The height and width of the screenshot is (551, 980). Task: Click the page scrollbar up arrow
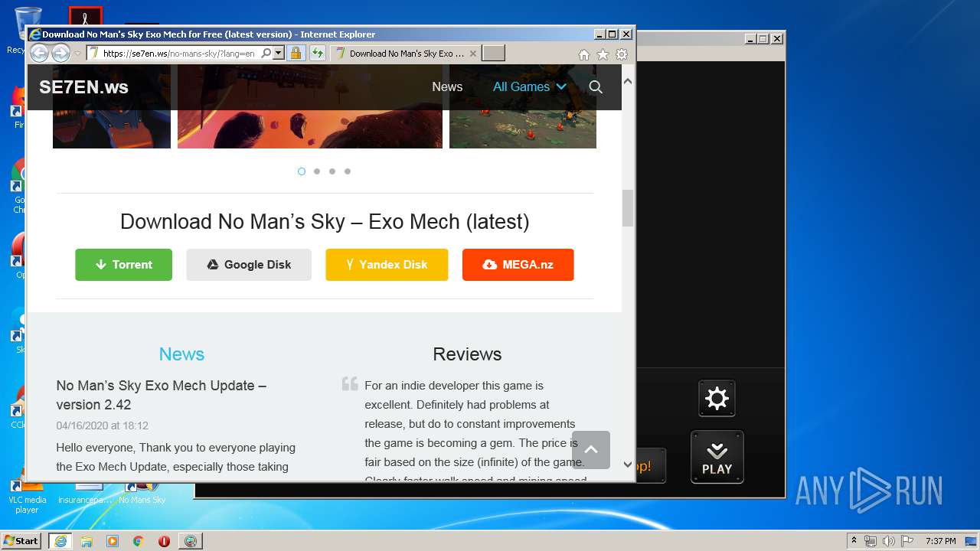click(x=628, y=81)
